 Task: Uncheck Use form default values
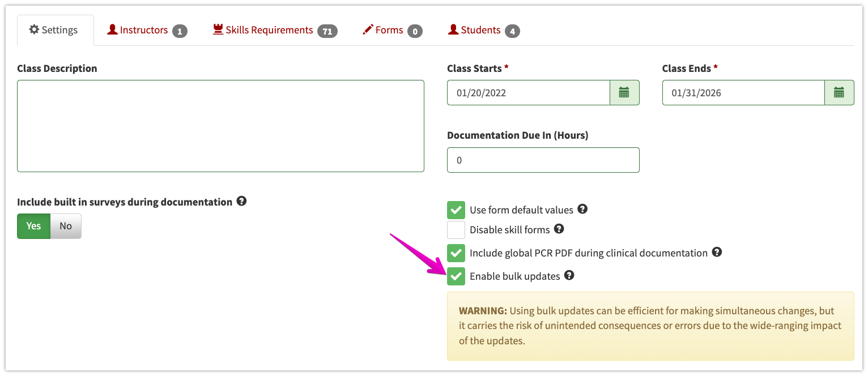tap(456, 210)
